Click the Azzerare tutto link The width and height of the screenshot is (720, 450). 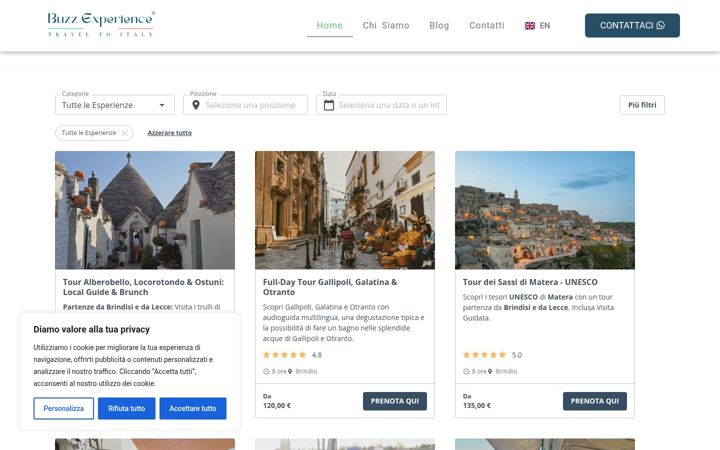point(169,133)
